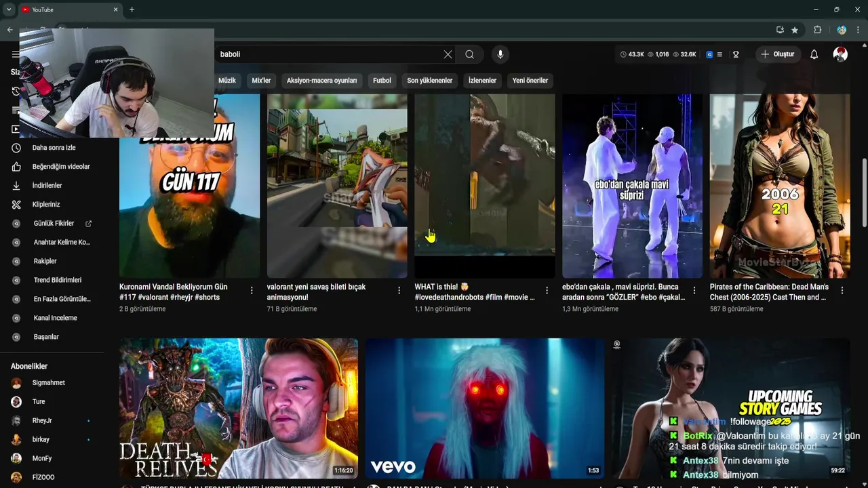Click the Oluştur create button

[777, 54]
